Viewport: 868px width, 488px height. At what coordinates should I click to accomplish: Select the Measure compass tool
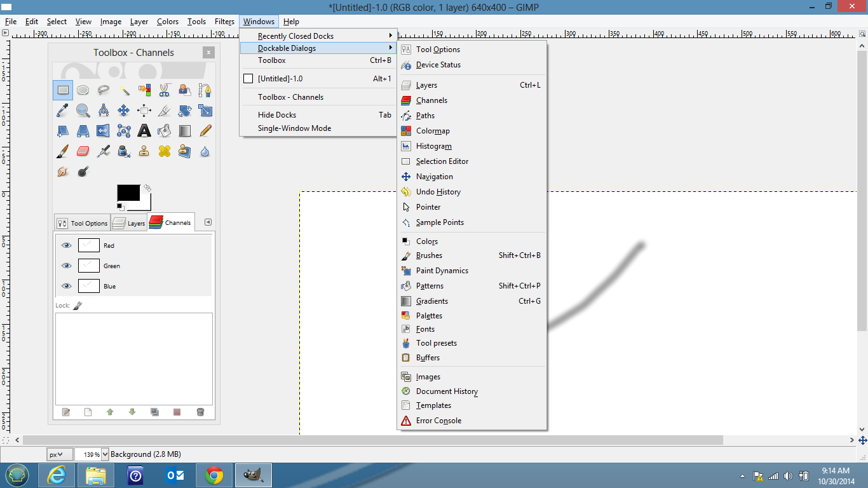pyautogui.click(x=104, y=111)
